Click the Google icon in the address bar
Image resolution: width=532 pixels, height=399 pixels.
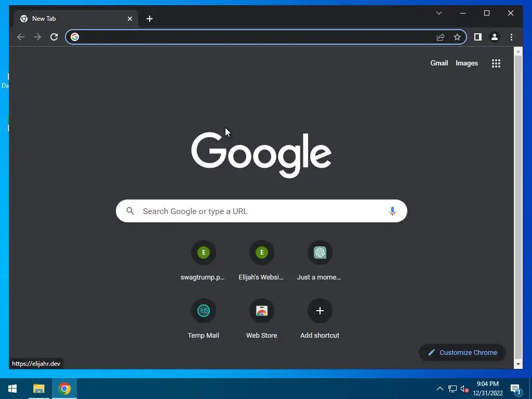coord(75,37)
